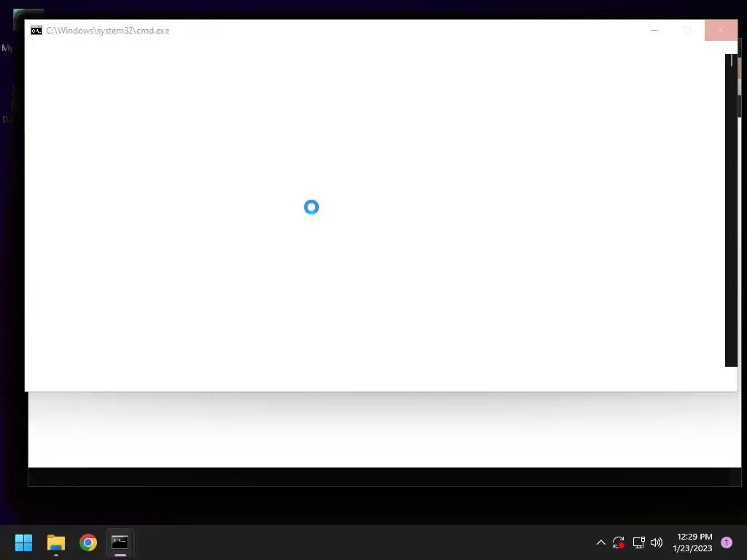Click the C:\Windows\system32\cmd.exe title text
This screenshot has height=560, width=747.
click(108, 31)
